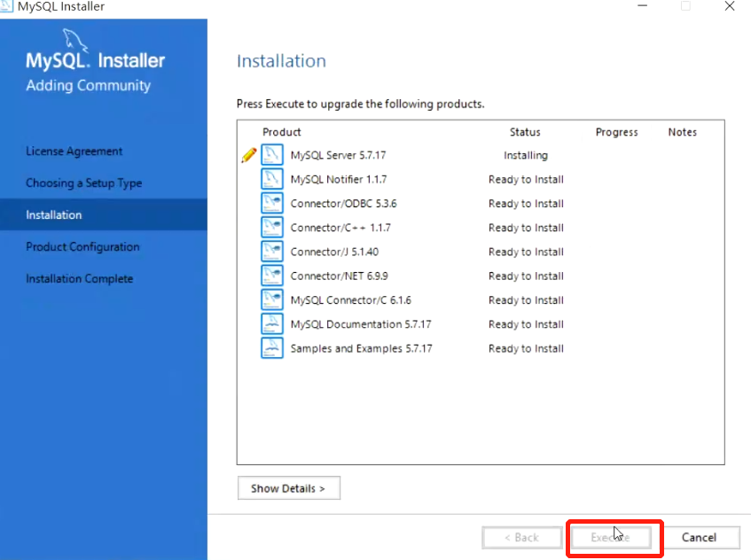Viewport: 751px width, 560px height.
Task: Click Ready to Install status for Connector/J
Action: 526,252
